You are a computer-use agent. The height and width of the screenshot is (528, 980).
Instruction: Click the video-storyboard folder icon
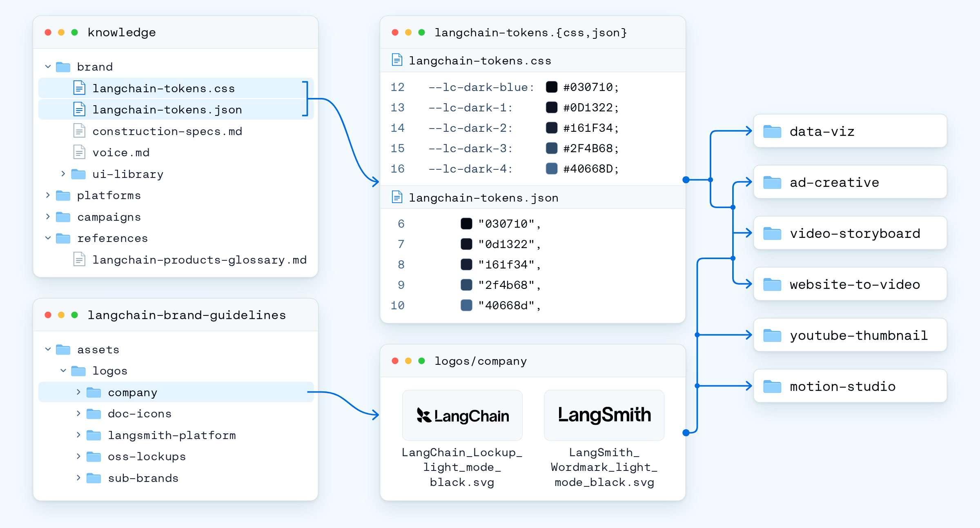coord(772,233)
